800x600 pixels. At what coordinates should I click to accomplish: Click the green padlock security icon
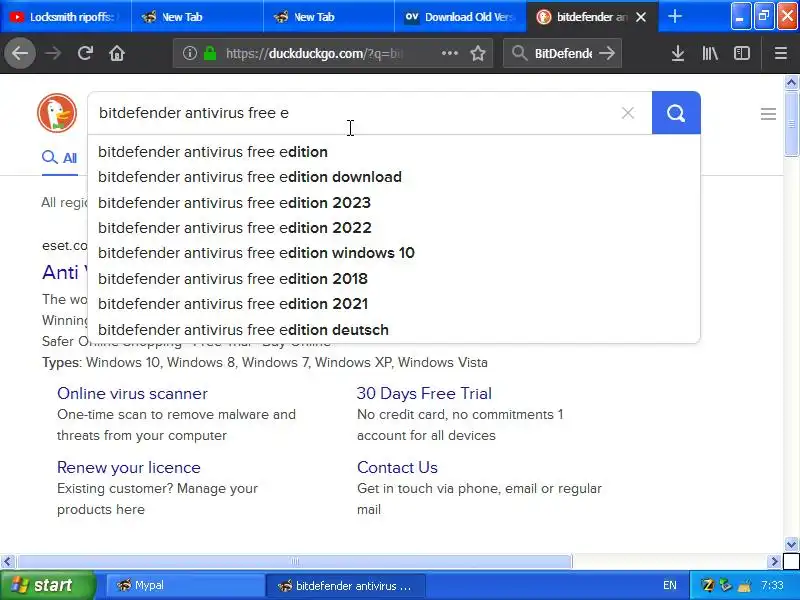click(210, 53)
